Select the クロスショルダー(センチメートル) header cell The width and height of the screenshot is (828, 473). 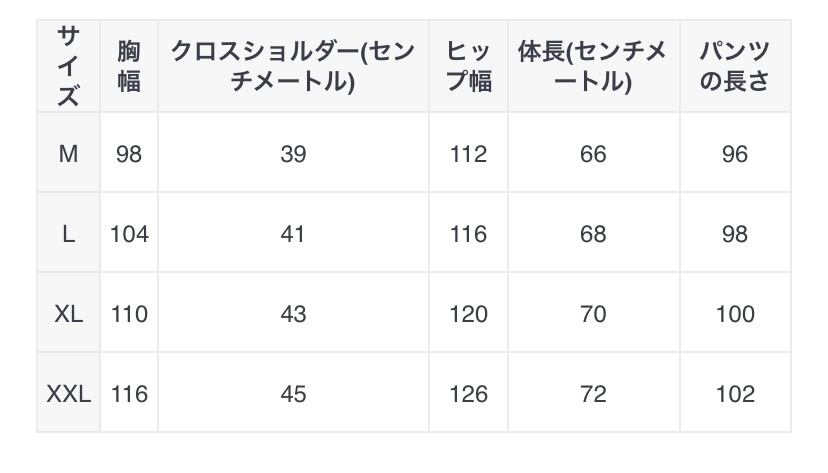[x=293, y=66]
